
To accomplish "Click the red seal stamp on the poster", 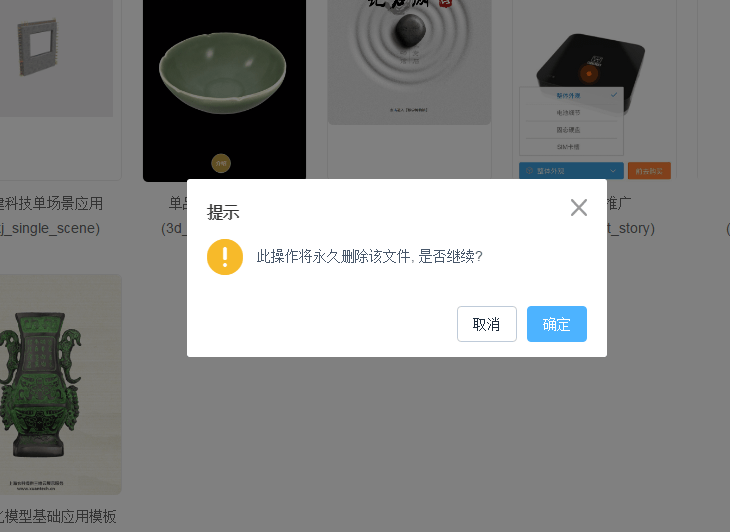I will point(446,3).
